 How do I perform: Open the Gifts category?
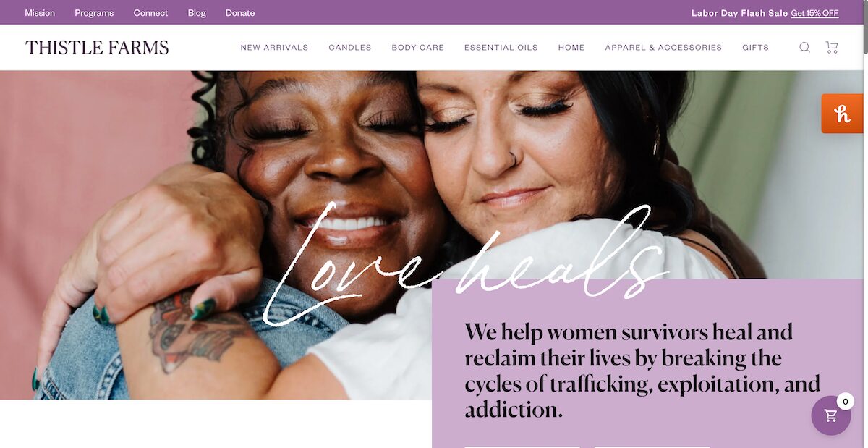coord(756,48)
